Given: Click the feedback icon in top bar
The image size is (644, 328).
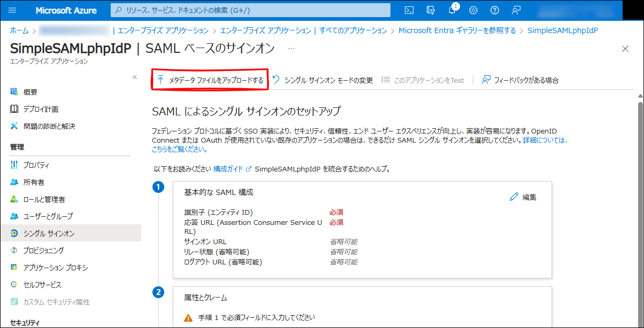Looking at the screenshot, I should tap(516, 10).
